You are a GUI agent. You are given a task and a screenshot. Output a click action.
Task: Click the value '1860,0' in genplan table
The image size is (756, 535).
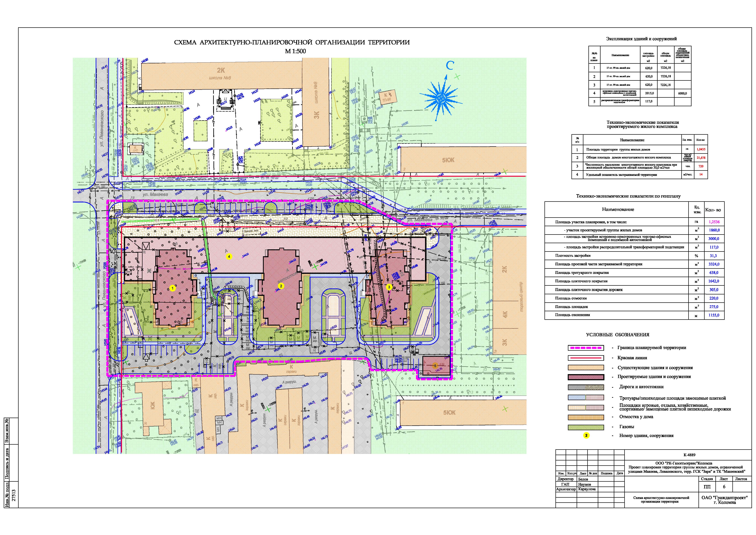[x=714, y=230]
